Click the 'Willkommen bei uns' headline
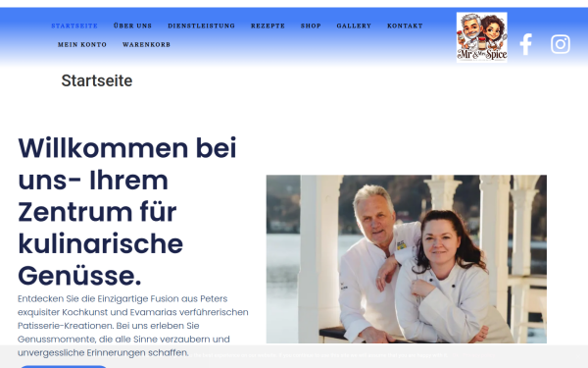The height and width of the screenshot is (368, 588). pos(127,212)
